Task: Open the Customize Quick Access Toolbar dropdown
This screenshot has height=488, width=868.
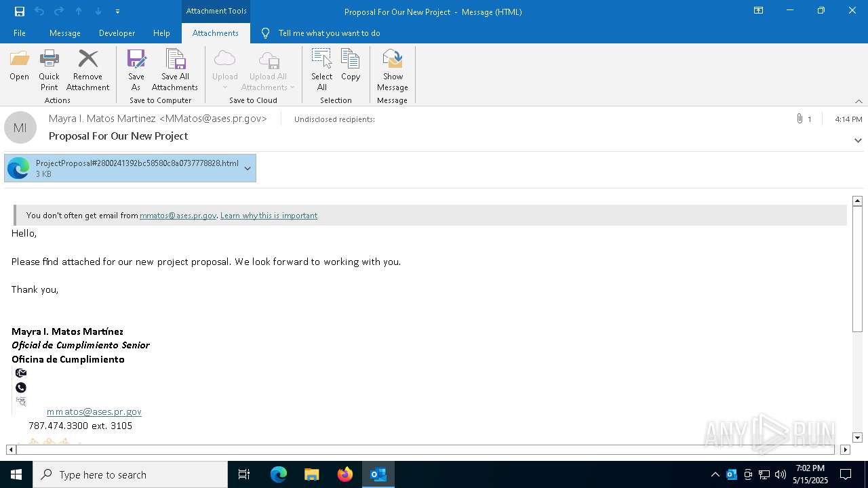Action: (x=118, y=12)
